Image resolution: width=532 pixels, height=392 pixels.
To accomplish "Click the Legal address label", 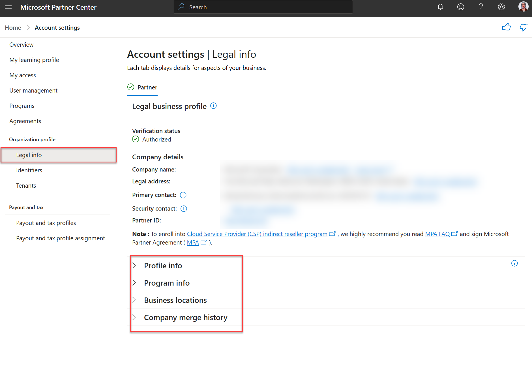I will click(151, 181).
